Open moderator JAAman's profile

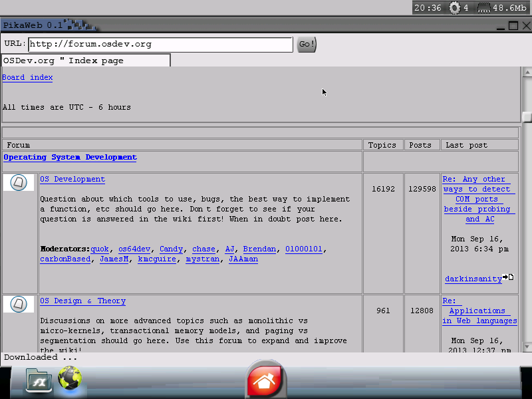pyautogui.click(x=243, y=259)
